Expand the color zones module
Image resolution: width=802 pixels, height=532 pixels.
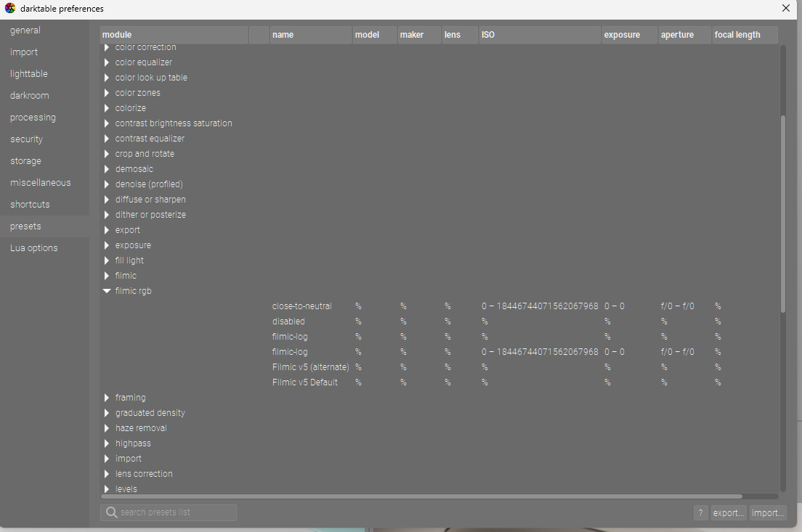pyautogui.click(x=107, y=93)
